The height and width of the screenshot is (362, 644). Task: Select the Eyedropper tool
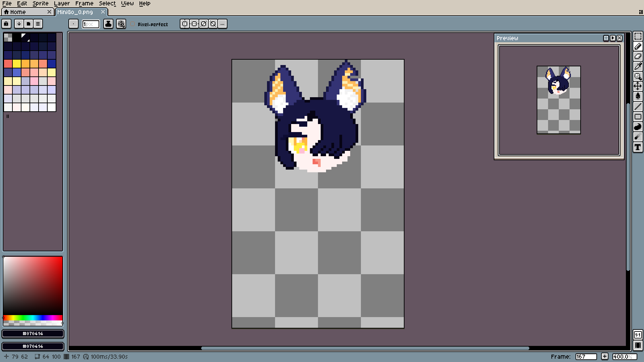(638, 66)
